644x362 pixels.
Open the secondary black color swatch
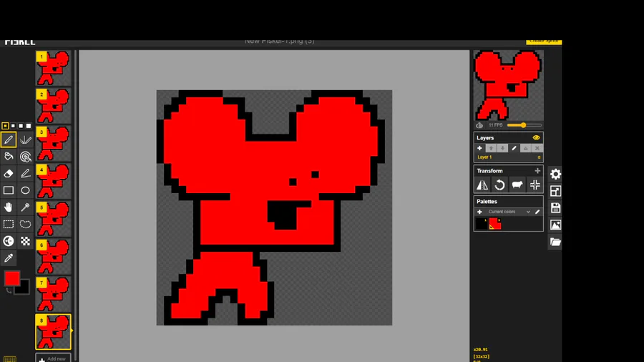(x=24, y=288)
